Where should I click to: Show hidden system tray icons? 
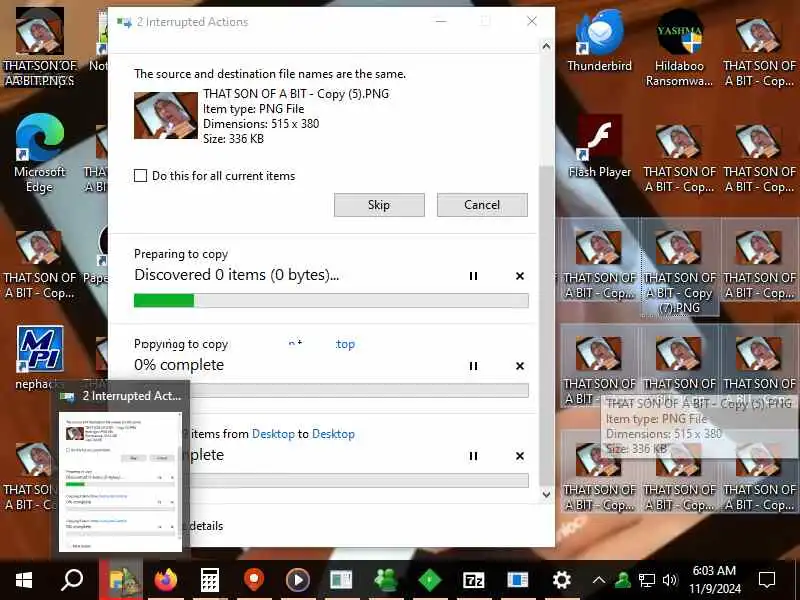[x=599, y=580]
